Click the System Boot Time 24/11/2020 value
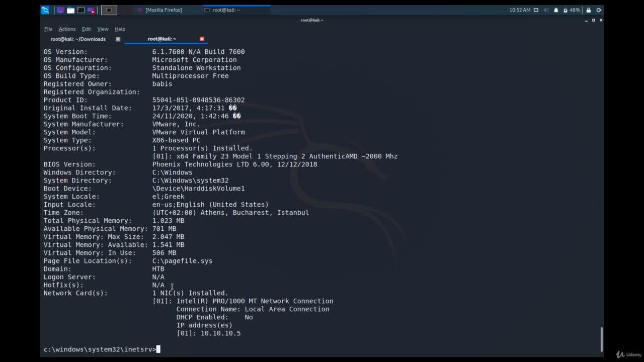Image resolution: width=644 pixels, height=362 pixels. [196, 116]
